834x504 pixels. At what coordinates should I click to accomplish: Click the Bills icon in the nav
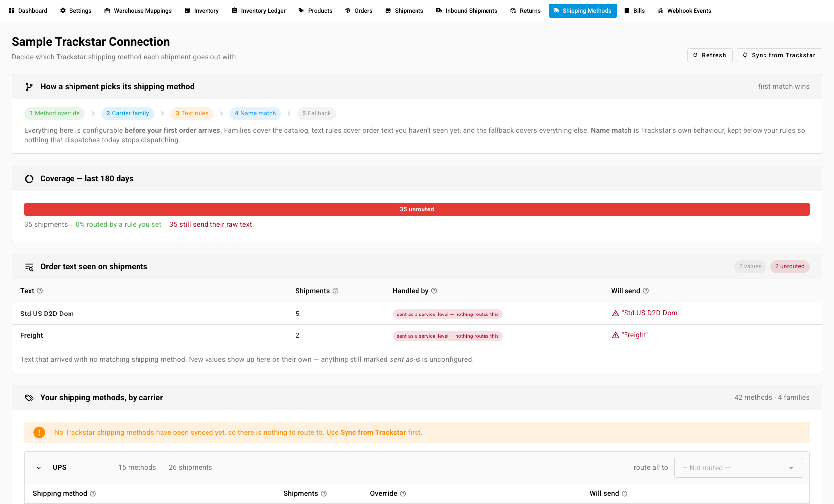627,11
